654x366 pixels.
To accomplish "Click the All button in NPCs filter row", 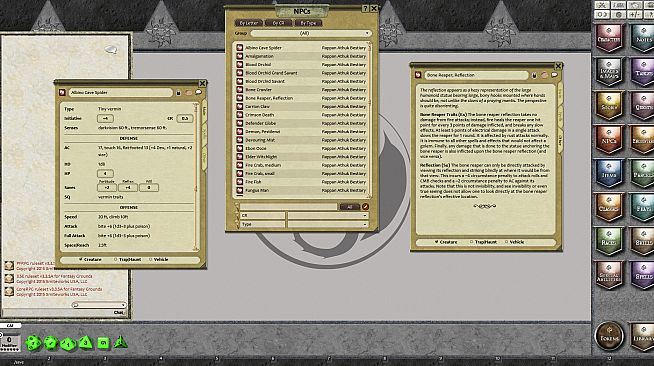I will click(350, 207).
